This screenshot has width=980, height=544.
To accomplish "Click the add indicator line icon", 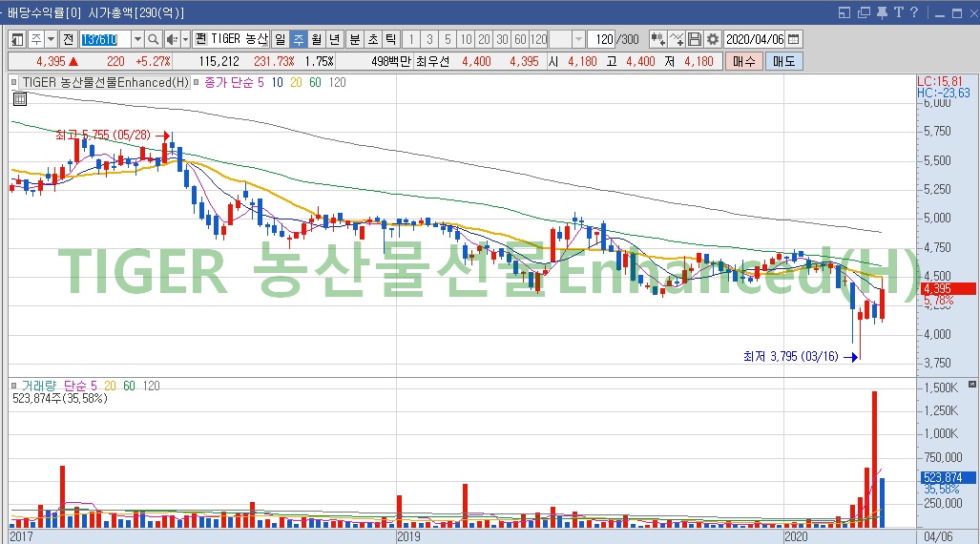I will pos(677,39).
